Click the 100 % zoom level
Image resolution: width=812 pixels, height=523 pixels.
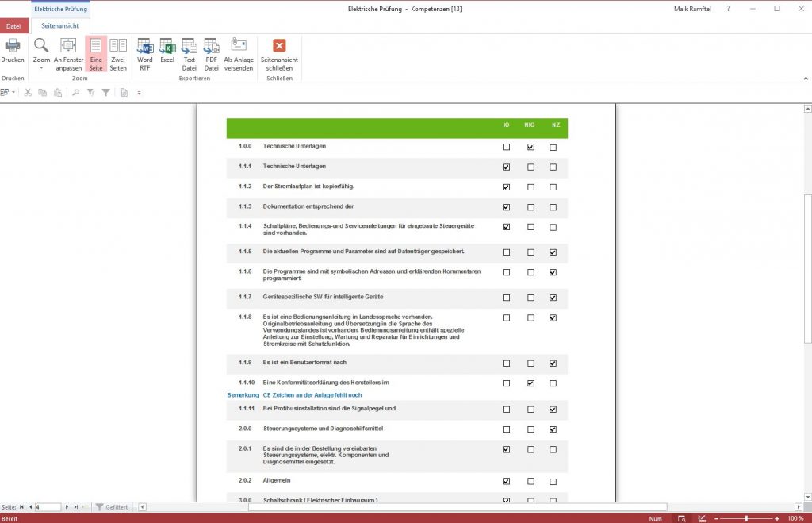[795, 518]
